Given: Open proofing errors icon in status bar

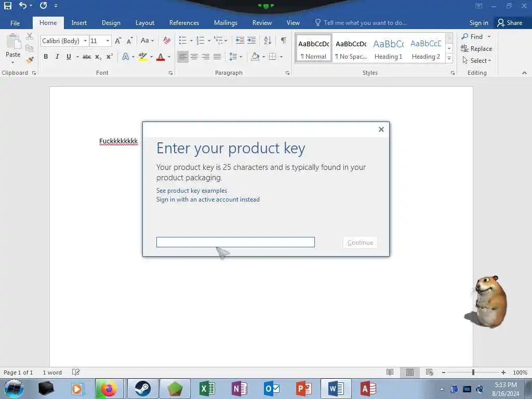Looking at the screenshot, I should coord(76,372).
